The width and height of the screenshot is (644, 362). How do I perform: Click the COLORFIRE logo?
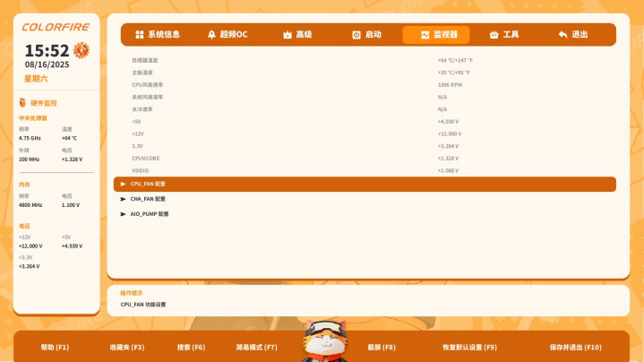[56, 27]
